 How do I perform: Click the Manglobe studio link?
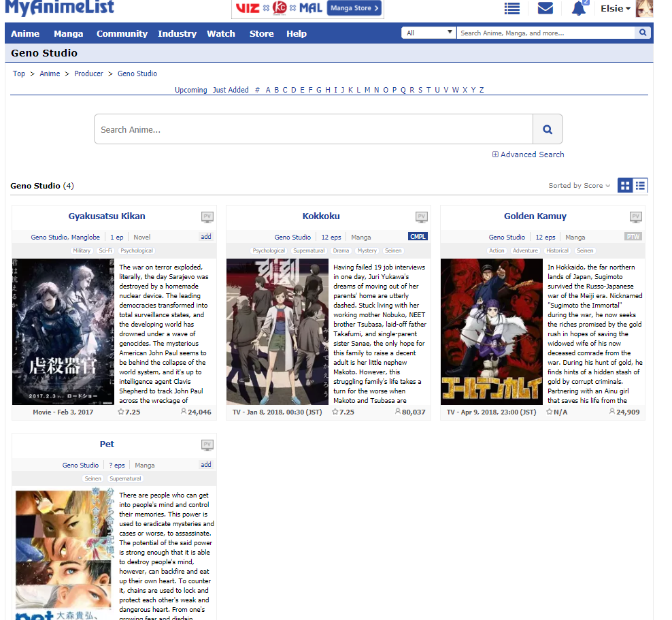(86, 237)
